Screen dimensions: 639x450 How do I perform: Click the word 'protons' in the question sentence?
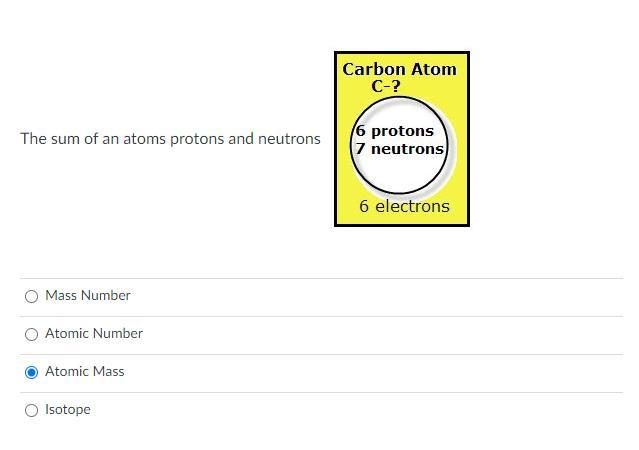coord(197,139)
